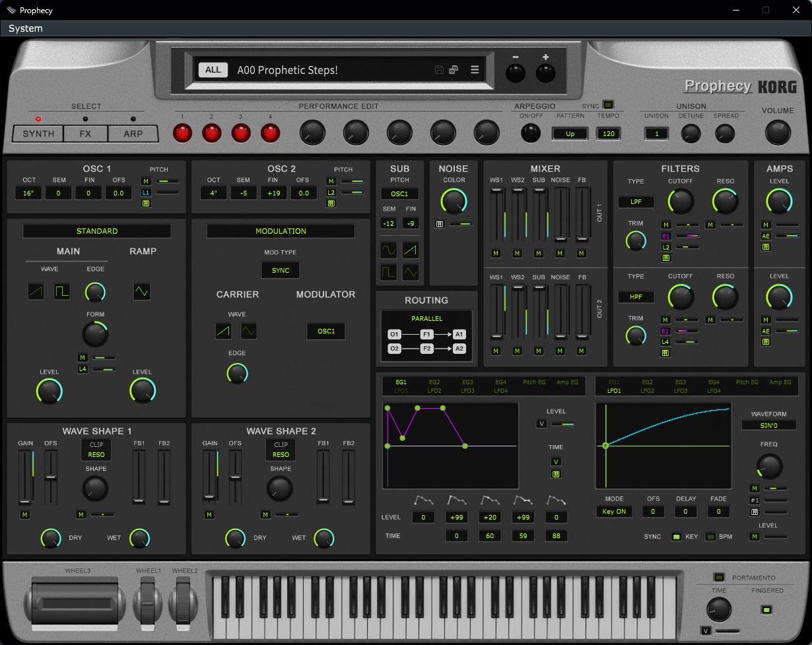Click Wave Shape 1 CLIP RESO selector
Viewport: 812px width, 645px height.
96,450
